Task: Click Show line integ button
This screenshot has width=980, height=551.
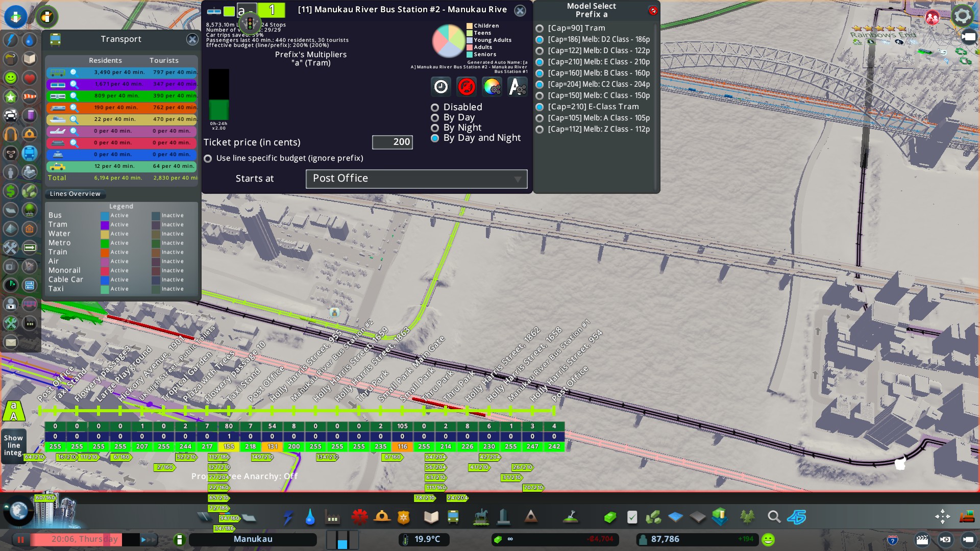Action: [13, 445]
